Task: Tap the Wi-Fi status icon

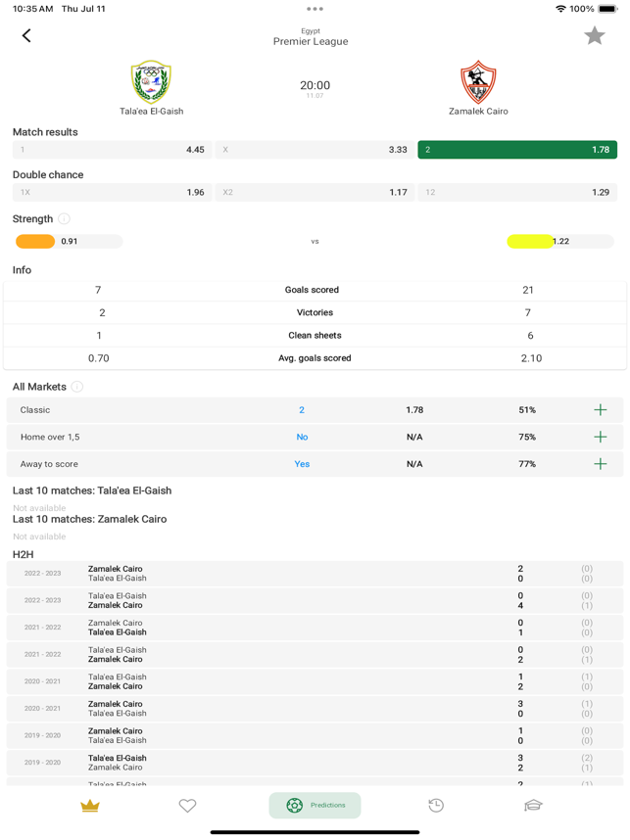Action: tap(560, 9)
